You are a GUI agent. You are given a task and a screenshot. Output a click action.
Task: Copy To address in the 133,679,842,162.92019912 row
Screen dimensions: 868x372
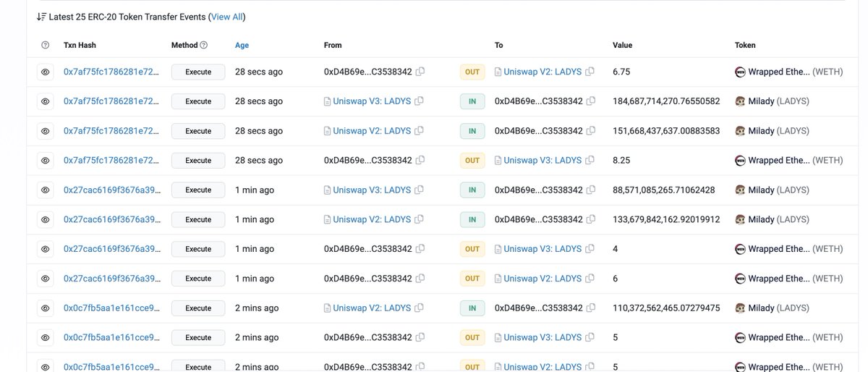[591, 219]
